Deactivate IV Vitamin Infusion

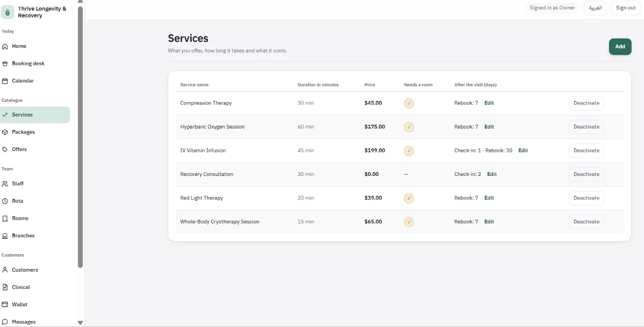(586, 151)
